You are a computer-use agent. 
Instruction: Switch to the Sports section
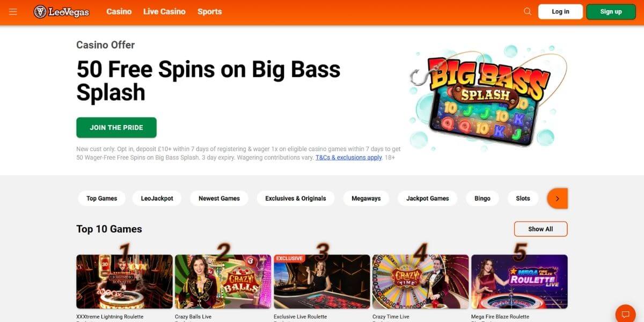[x=209, y=11]
